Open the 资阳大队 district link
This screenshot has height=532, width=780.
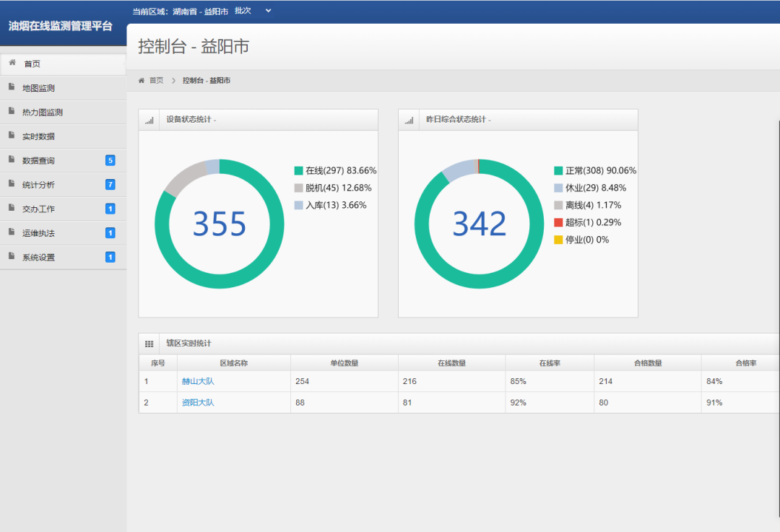pyautogui.click(x=198, y=403)
